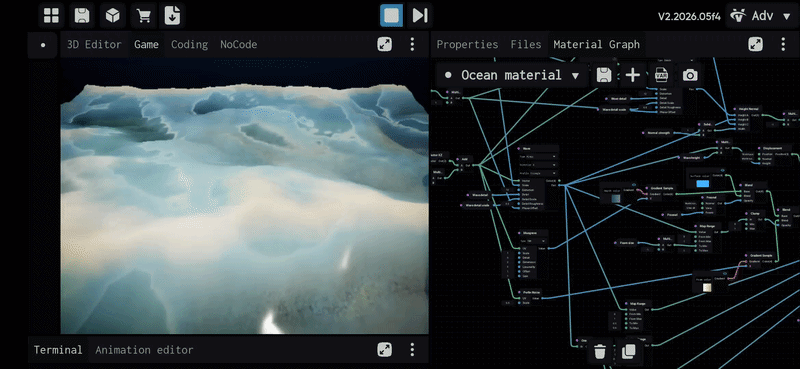Open the Game panel kebab menu
This screenshot has width=800, height=369.
point(412,44)
